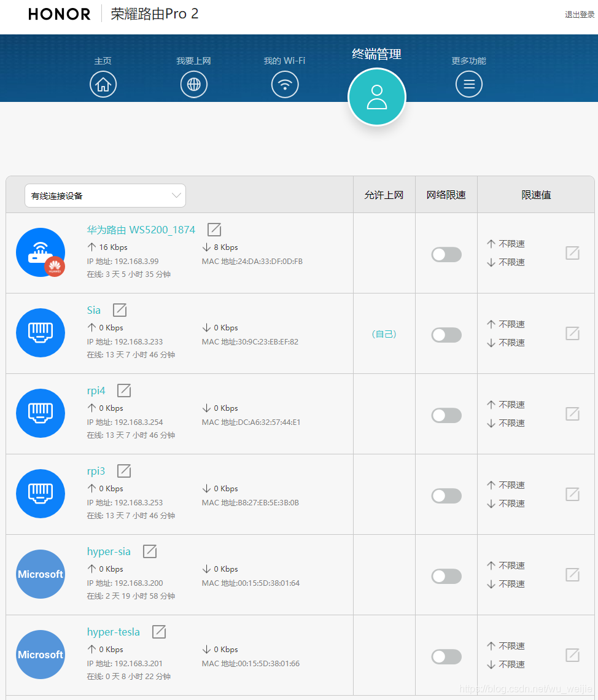
Task: Enable network speed limit for rpi4
Action: [446, 415]
